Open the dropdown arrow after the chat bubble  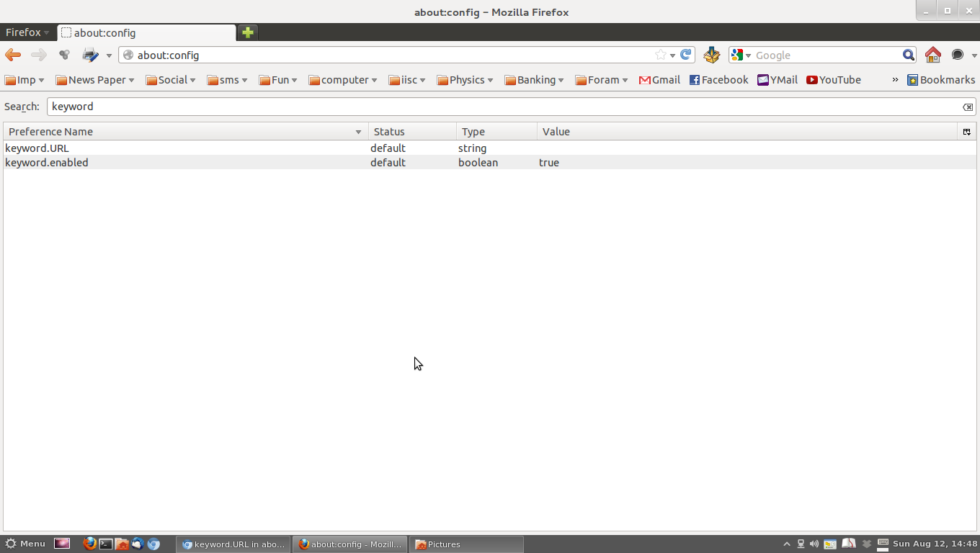tap(974, 55)
